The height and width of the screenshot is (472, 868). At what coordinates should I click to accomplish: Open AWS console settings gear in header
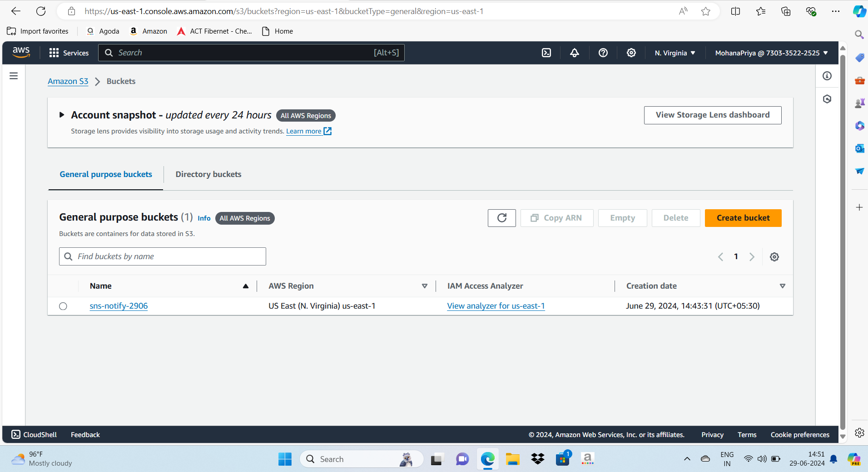coord(631,53)
